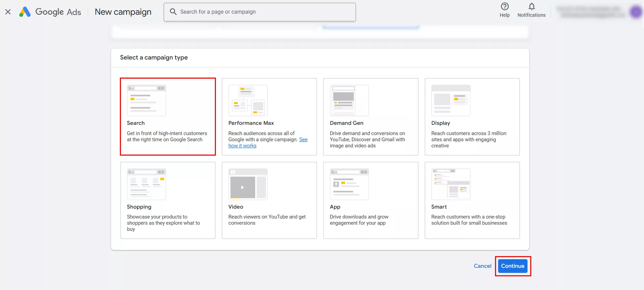This screenshot has width=644, height=290.
Task: Click the 'Select a campaign type' heading
Action: pyautogui.click(x=154, y=57)
